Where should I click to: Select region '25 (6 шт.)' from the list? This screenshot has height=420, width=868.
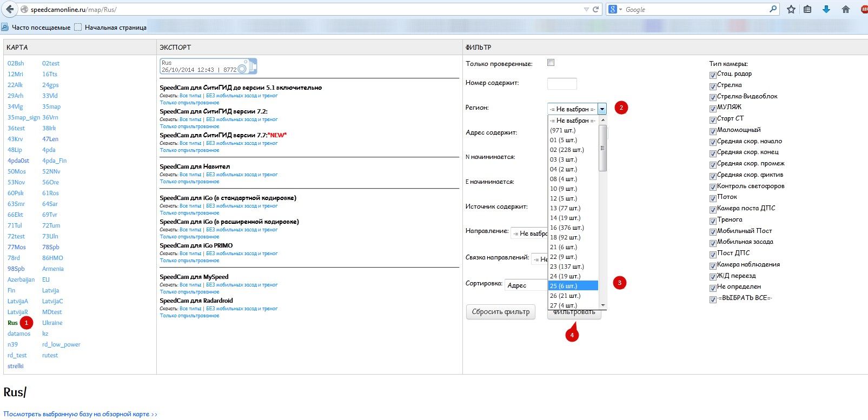point(572,286)
